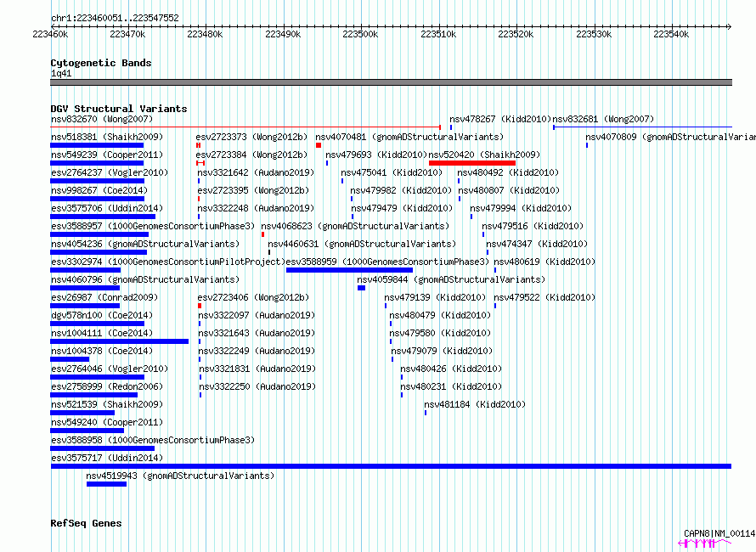Click the 1q41 cytogenetic band bar
This screenshot has height=552, width=756.
point(391,82)
